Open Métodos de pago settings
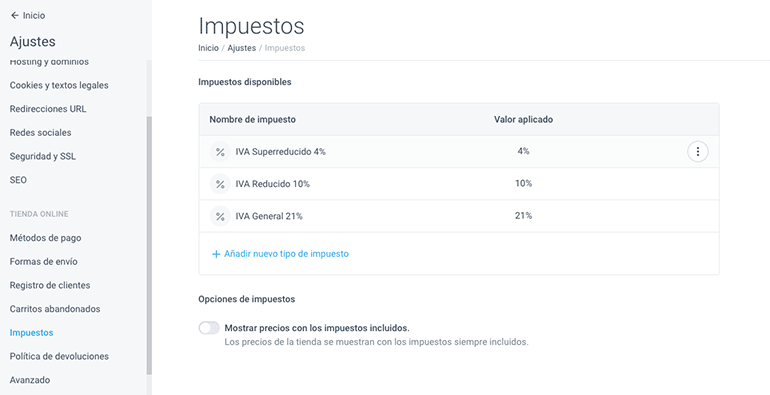This screenshot has width=770, height=395. [x=46, y=238]
